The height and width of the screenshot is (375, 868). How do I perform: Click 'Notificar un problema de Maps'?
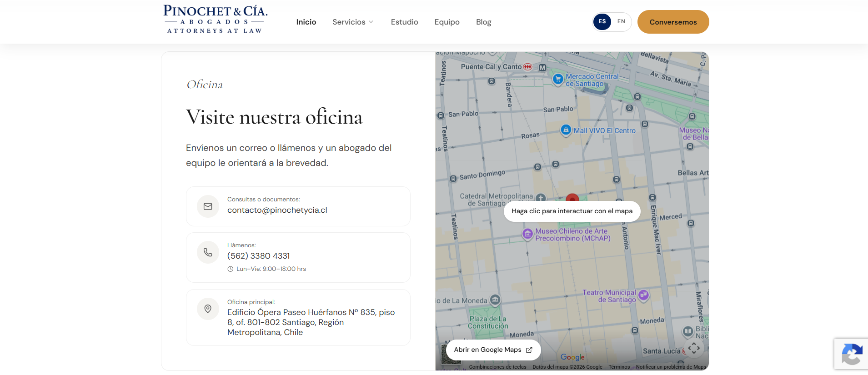pos(671,367)
